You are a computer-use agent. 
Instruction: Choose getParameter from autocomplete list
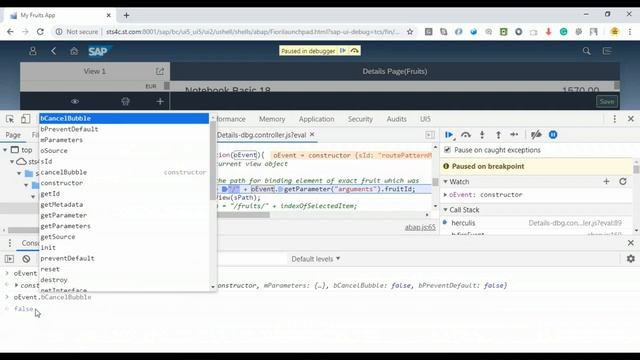(x=124, y=215)
